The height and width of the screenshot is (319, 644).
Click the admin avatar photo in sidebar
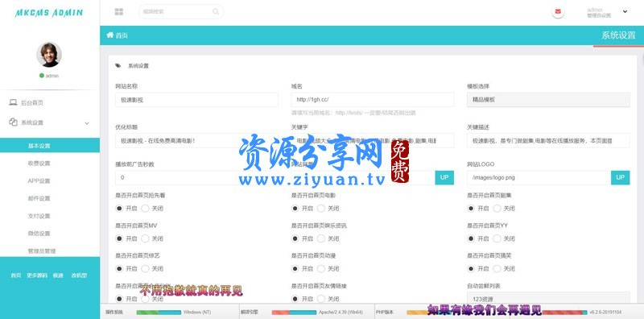click(x=49, y=54)
